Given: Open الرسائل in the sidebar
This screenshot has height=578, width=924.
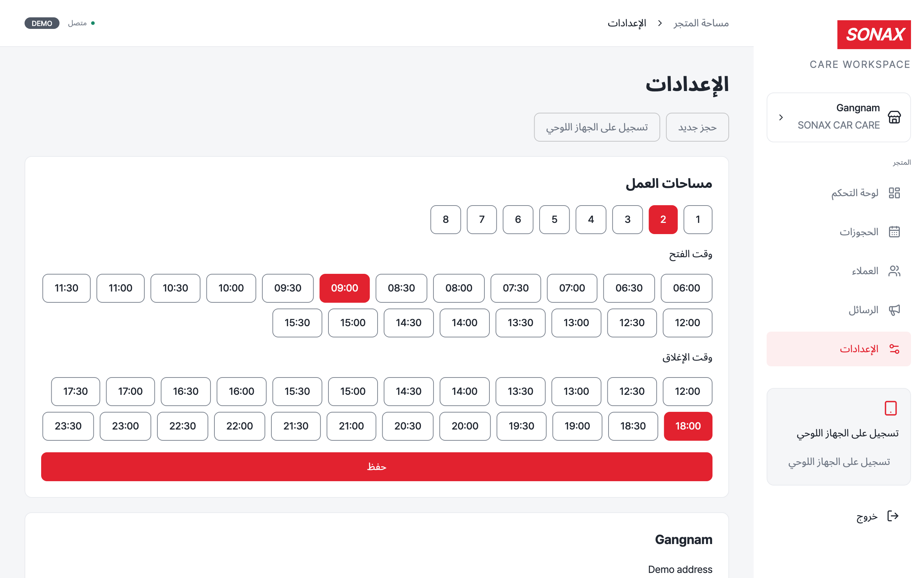Looking at the screenshot, I should click(838, 310).
